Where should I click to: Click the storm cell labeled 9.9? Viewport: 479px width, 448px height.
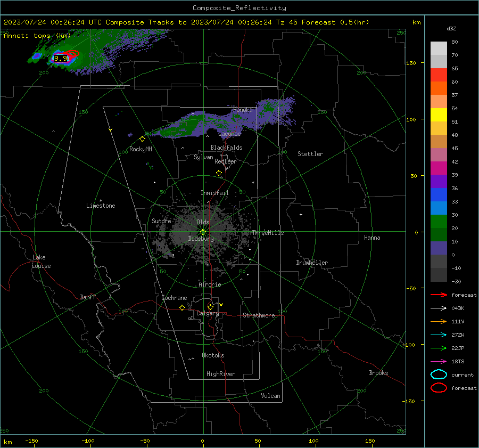[x=61, y=58]
